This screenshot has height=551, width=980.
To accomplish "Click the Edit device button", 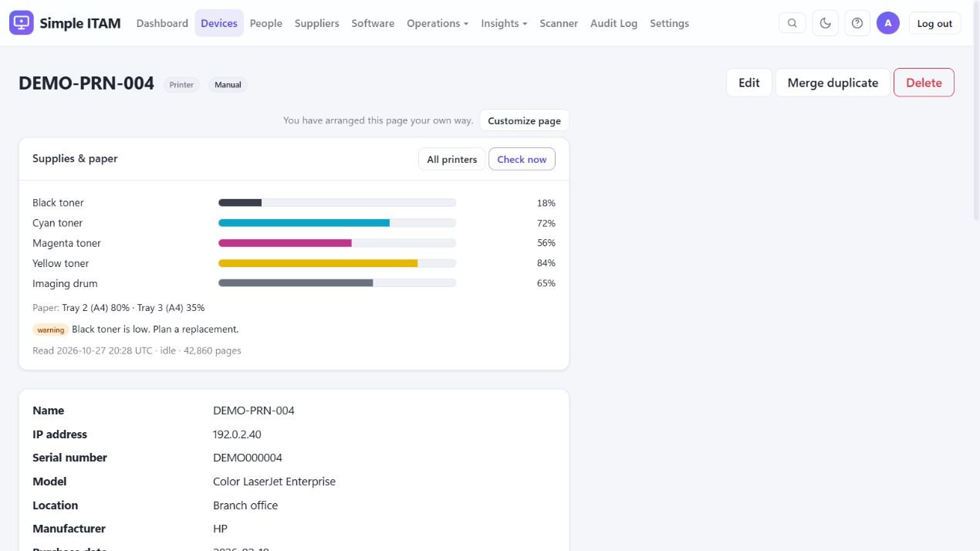I will 749,83.
